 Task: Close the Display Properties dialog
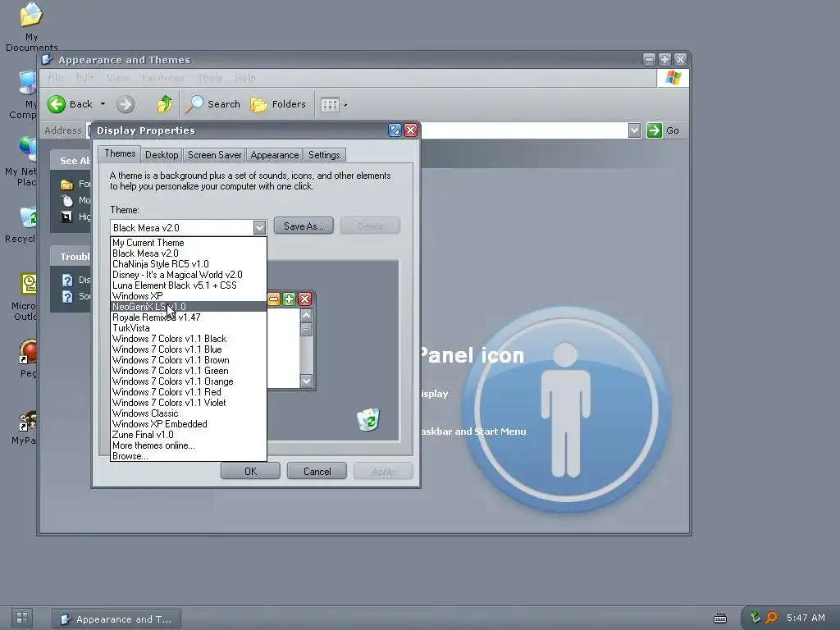[x=411, y=130]
